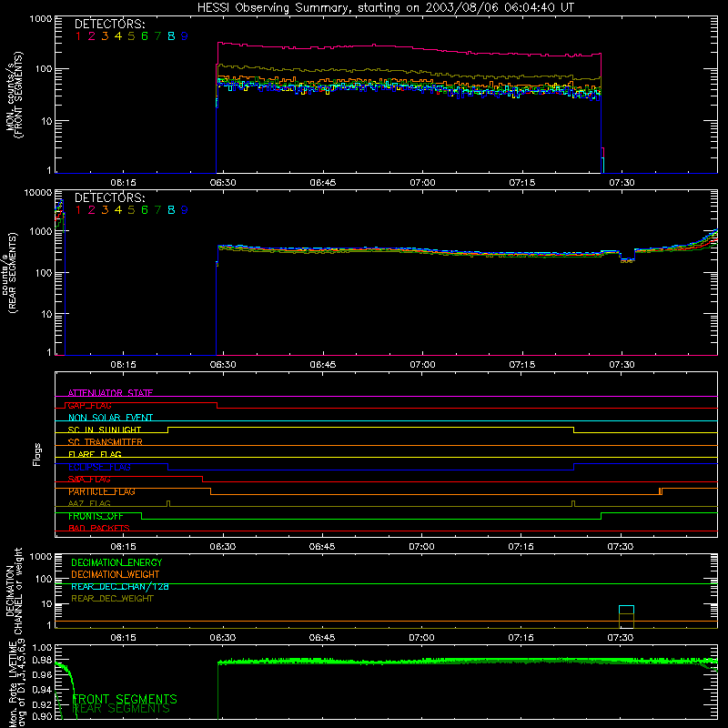The image size is (728, 728).
Task: Select detector 8 in rear segments legend
Action: pyautogui.click(x=171, y=210)
